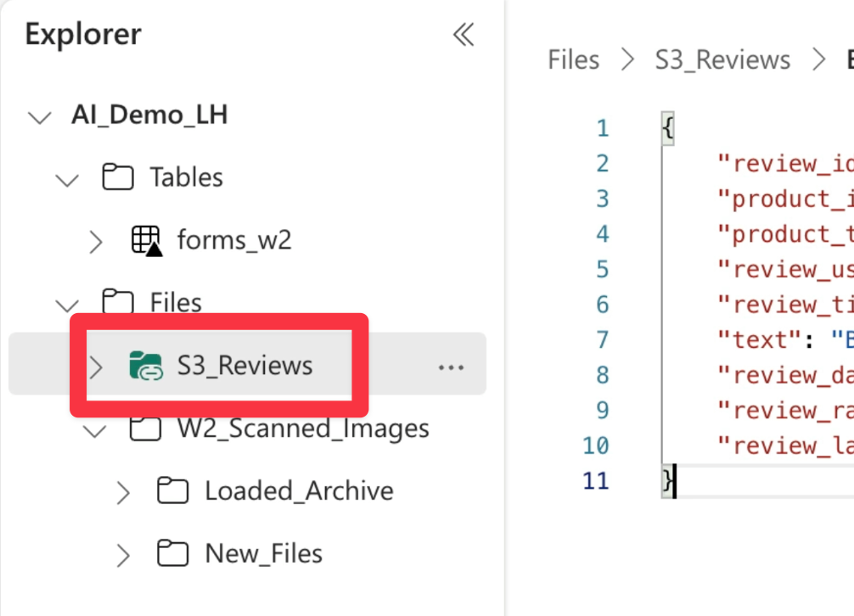This screenshot has width=854, height=616.
Task: Collapse the Tables section chevron
Action: point(67,178)
